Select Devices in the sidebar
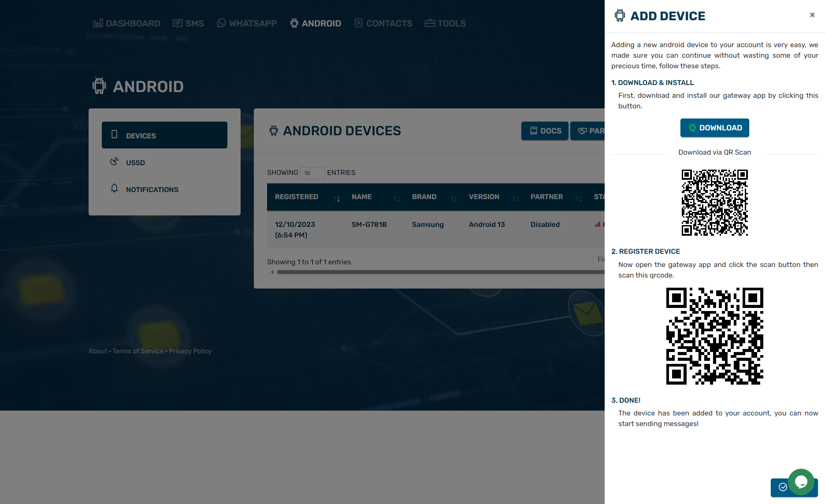Image resolution: width=825 pixels, height=504 pixels. [x=164, y=135]
